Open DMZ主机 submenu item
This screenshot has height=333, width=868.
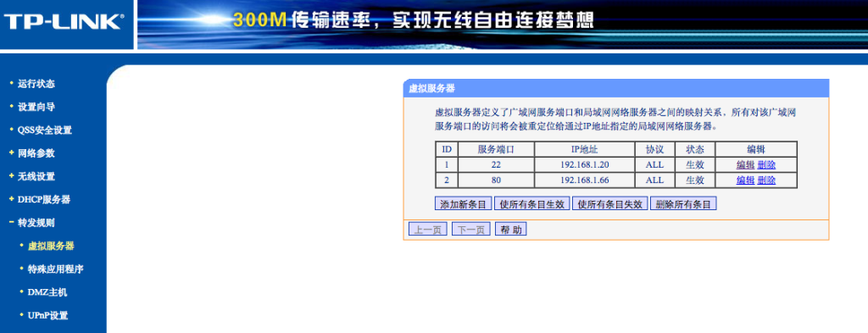point(47,292)
